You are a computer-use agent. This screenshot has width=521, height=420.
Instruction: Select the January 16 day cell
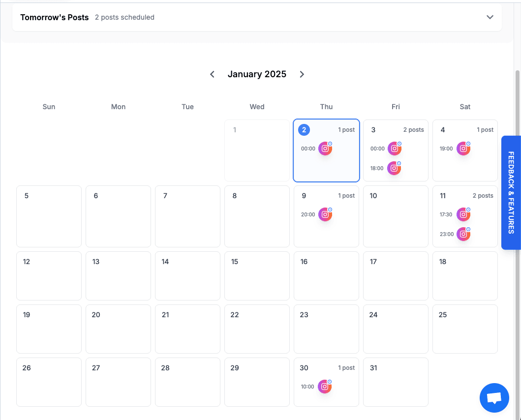pyautogui.click(x=326, y=276)
